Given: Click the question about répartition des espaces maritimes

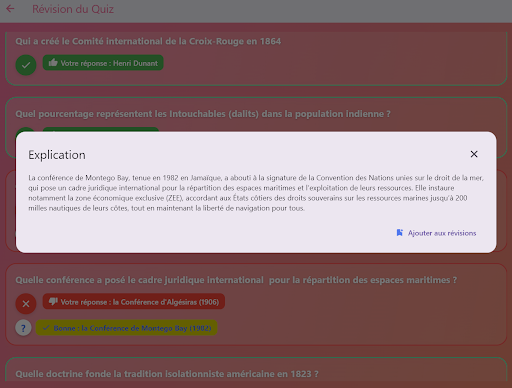Looking at the screenshot, I should point(236,280).
